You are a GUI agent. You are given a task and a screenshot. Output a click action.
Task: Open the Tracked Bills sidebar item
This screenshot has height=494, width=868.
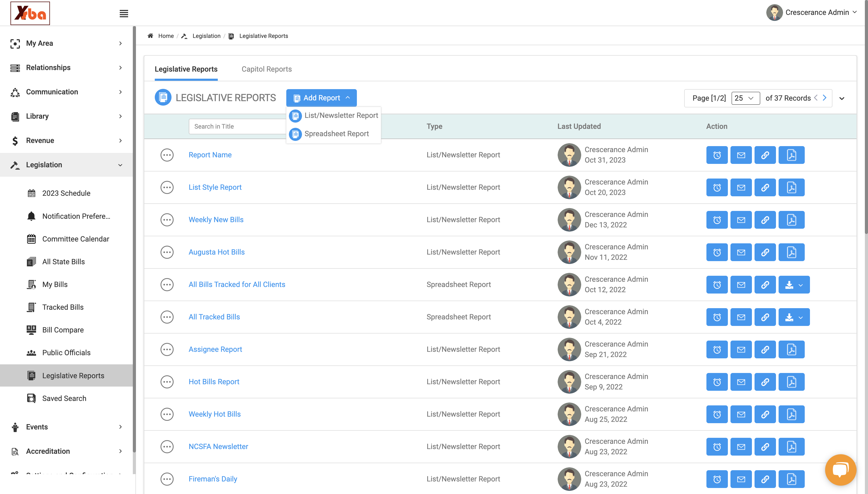(x=63, y=307)
